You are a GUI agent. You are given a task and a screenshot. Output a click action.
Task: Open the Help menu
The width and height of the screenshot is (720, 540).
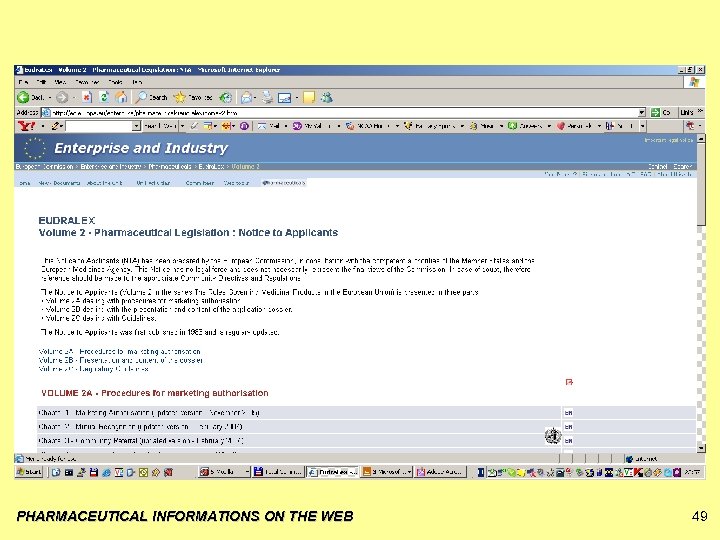(x=137, y=82)
